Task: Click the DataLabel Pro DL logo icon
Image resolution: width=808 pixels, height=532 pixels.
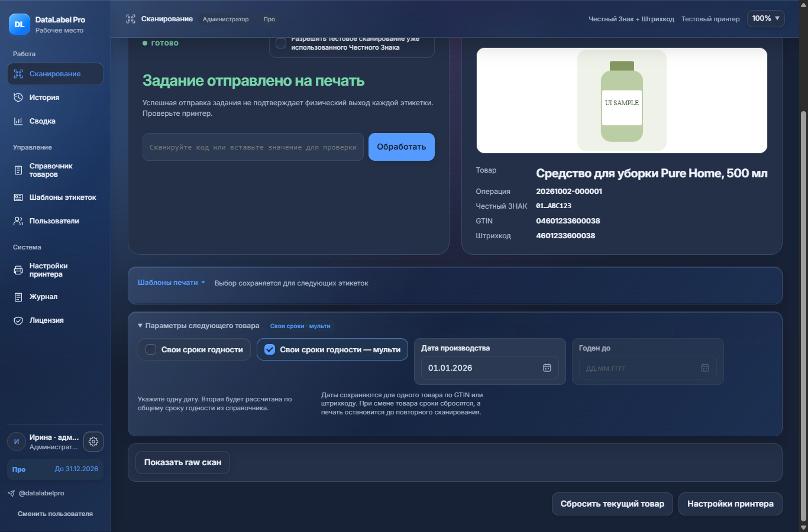Action: point(20,24)
